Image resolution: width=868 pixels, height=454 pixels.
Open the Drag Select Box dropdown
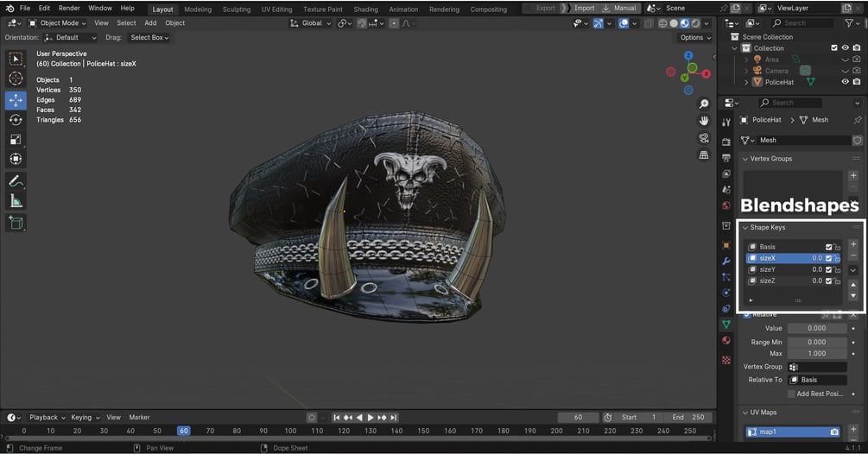(149, 38)
